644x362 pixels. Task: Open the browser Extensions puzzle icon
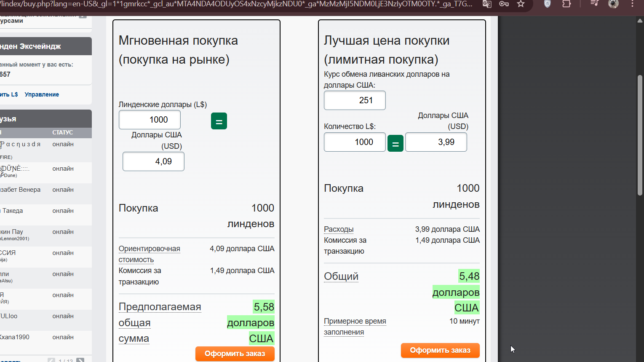tap(567, 4)
